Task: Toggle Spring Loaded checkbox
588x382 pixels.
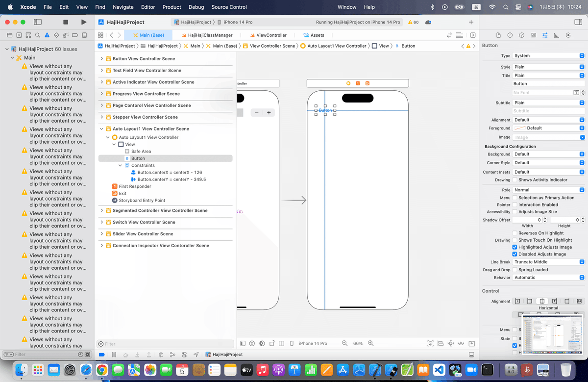Action: 514,270
